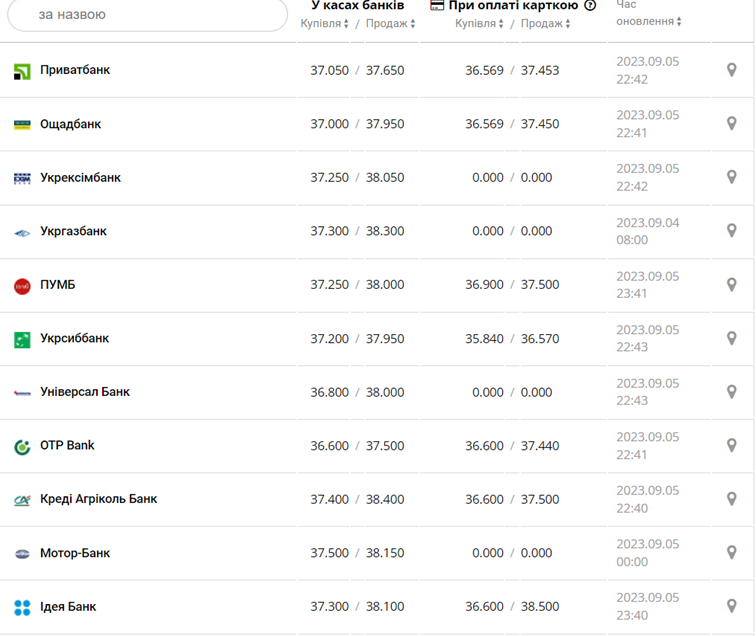Open the Універсал Банк link
This screenshot has height=636, width=756.
point(85,392)
